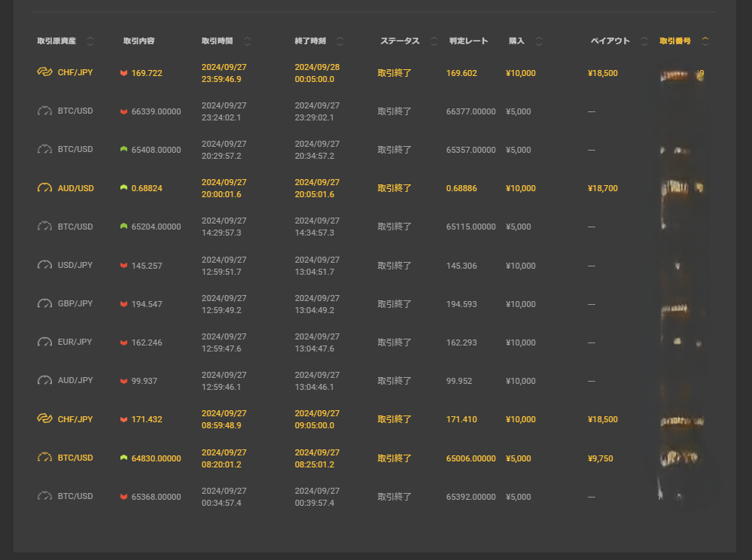This screenshot has width=752, height=560.
Task: Click the BTC/USD icon in the 64830.00000 row
Action: point(44,458)
